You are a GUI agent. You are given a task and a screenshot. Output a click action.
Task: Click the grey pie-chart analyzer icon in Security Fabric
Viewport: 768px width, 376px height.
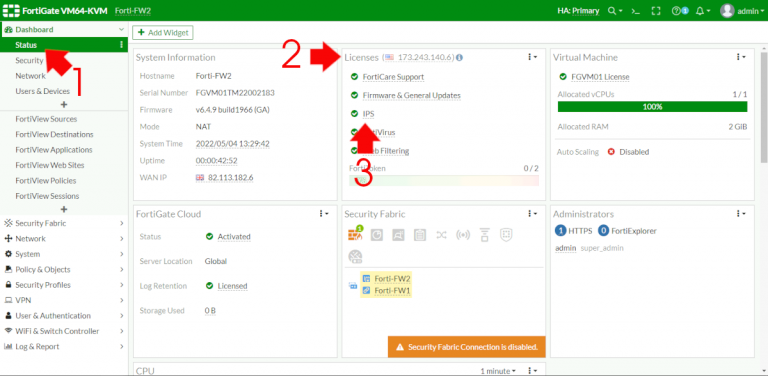[x=377, y=235]
